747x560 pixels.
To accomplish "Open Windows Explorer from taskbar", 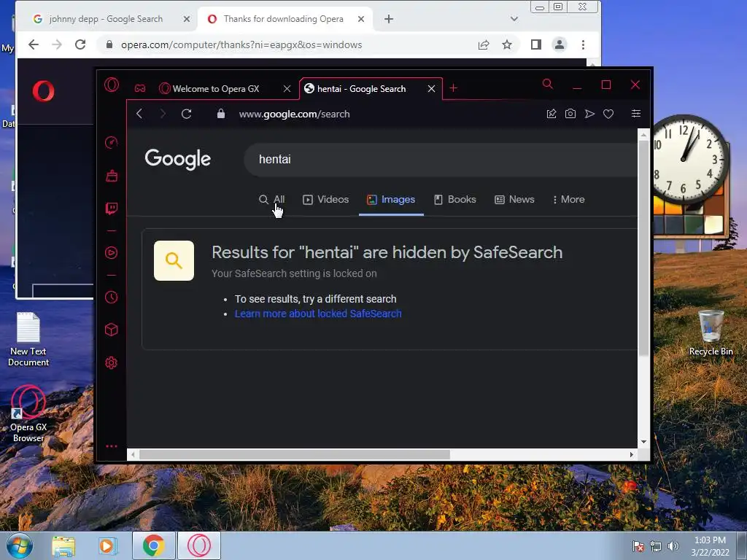I will [63, 545].
